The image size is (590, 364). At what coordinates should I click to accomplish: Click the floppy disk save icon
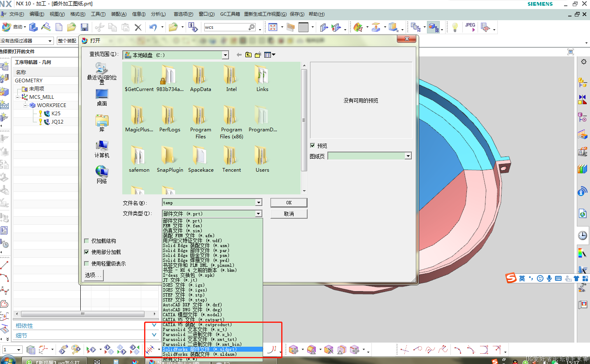coord(84,27)
